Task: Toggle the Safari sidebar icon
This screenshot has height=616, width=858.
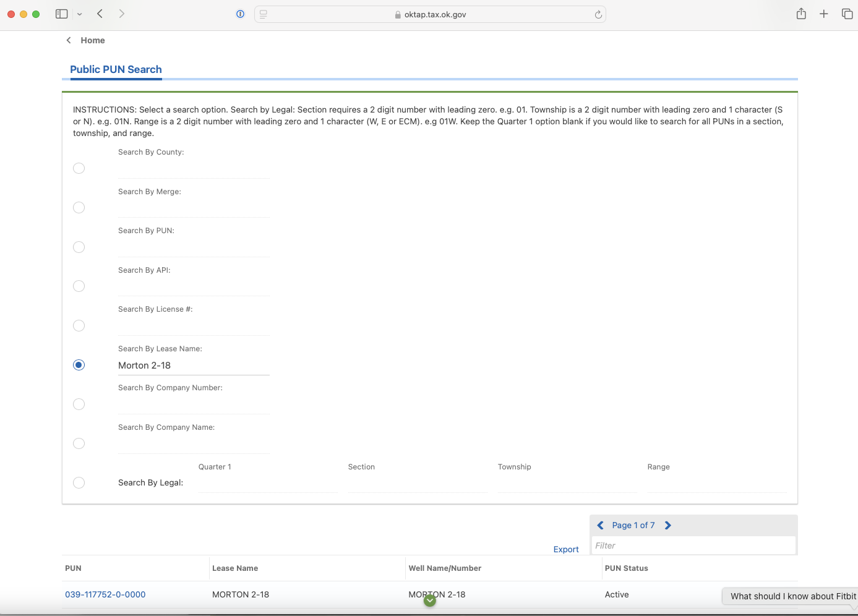Action: point(61,14)
